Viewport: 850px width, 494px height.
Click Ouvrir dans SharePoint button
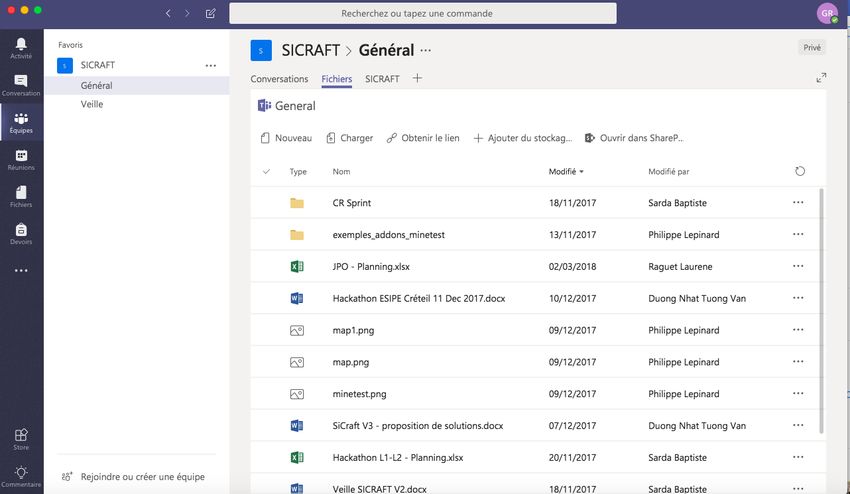pos(634,138)
